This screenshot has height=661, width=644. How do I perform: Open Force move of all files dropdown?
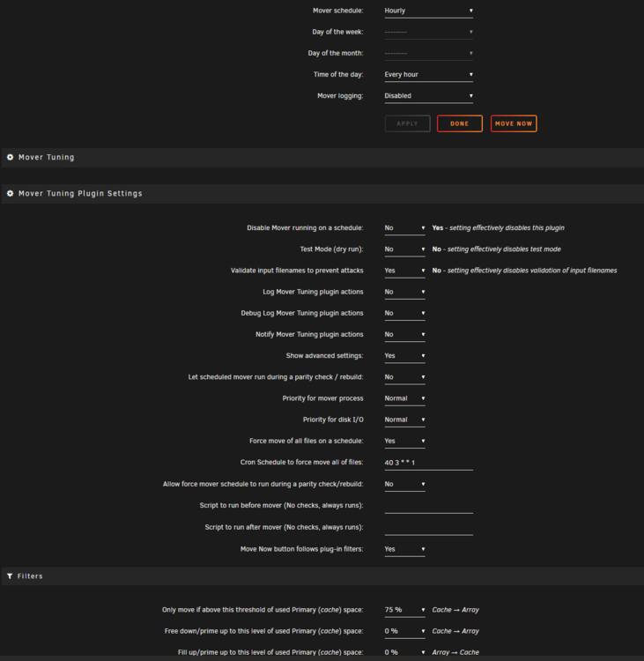point(404,441)
